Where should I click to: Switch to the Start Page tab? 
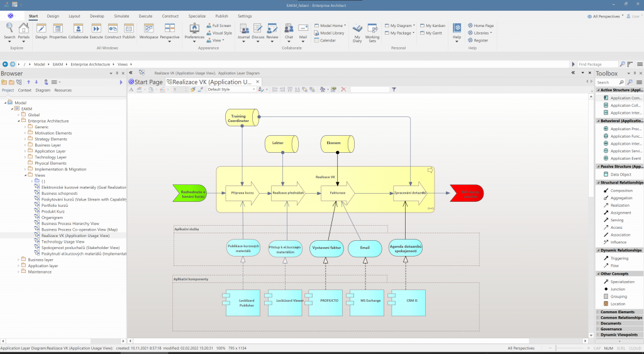pyautogui.click(x=146, y=82)
